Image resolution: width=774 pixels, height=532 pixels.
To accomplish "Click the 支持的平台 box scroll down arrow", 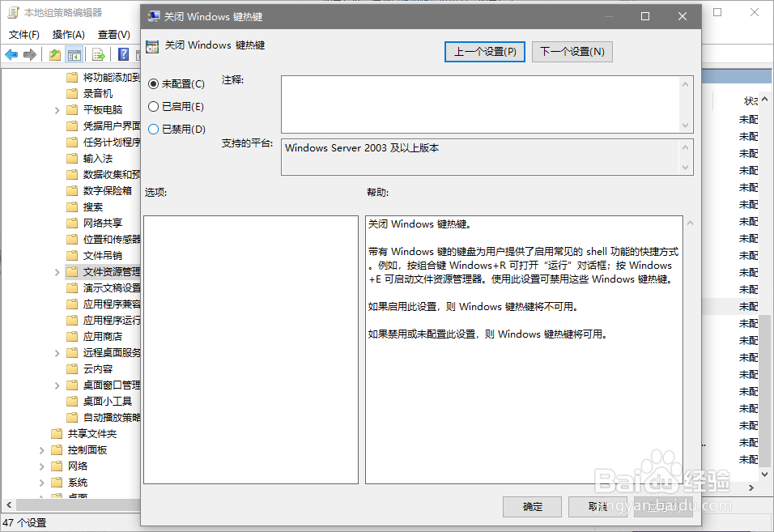I will pos(685,168).
